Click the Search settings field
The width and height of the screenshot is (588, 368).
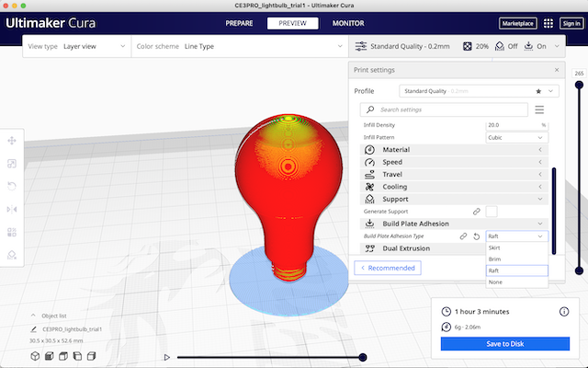pos(444,109)
